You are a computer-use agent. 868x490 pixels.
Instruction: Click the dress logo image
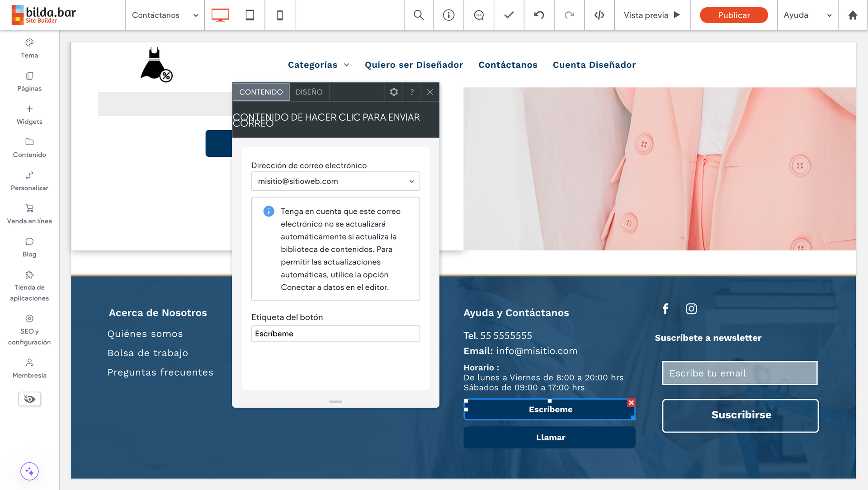(156, 65)
